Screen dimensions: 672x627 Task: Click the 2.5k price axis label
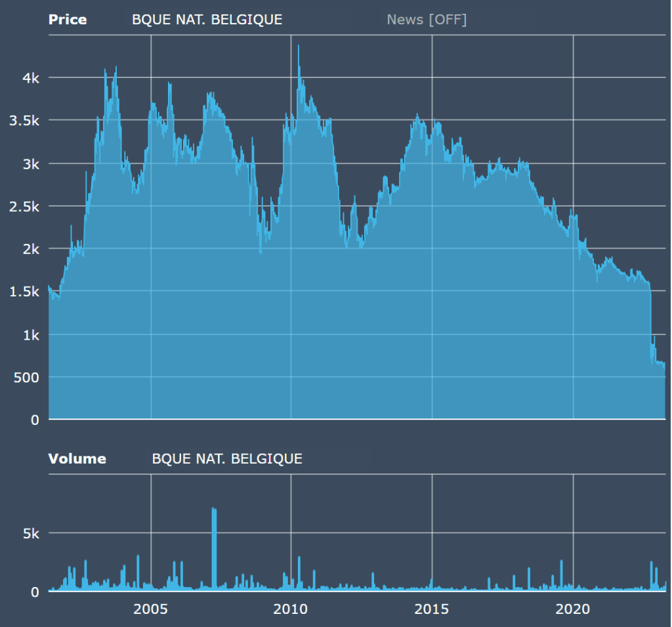pos(26,206)
